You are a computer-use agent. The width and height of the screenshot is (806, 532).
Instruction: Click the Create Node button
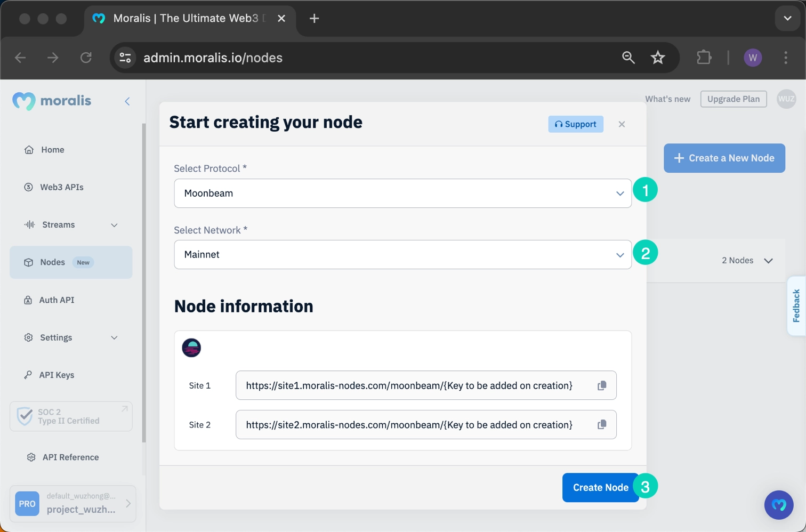(x=601, y=487)
